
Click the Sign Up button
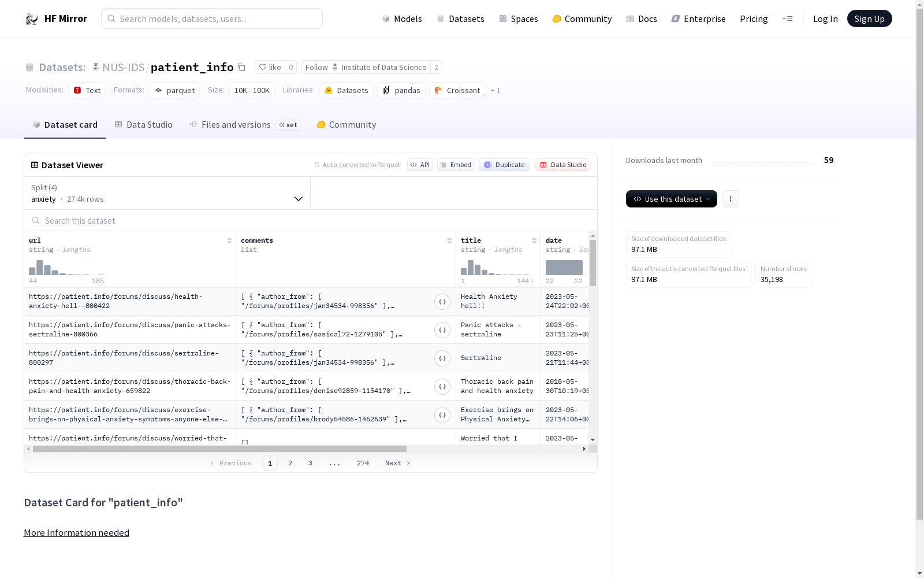(869, 18)
